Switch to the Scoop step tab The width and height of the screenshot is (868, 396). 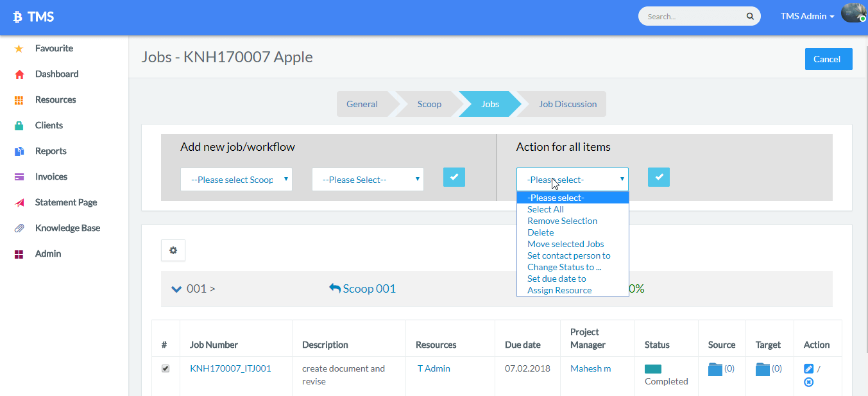coord(429,104)
